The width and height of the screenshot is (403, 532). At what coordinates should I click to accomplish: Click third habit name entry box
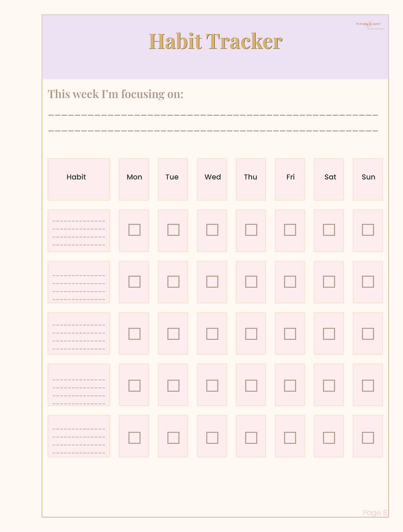[79, 334]
